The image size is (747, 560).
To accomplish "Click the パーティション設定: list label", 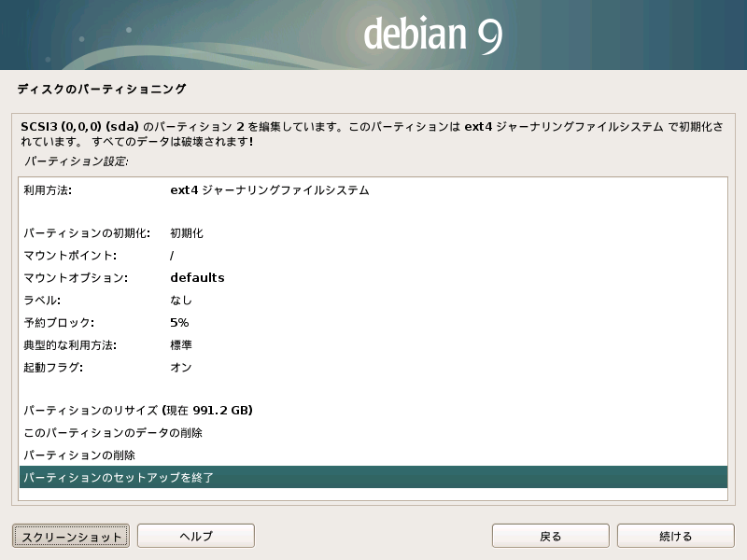I will tap(77, 161).
